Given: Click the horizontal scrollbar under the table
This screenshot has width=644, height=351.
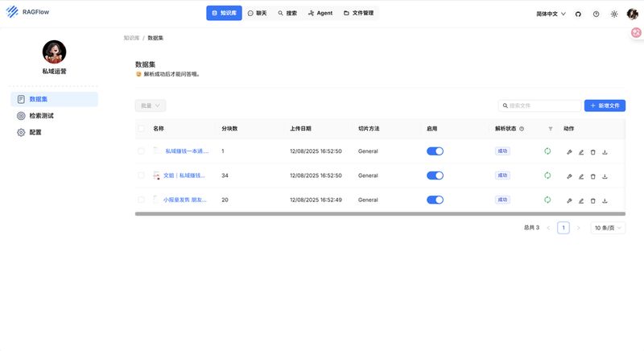Looking at the screenshot, I should pos(380,214).
